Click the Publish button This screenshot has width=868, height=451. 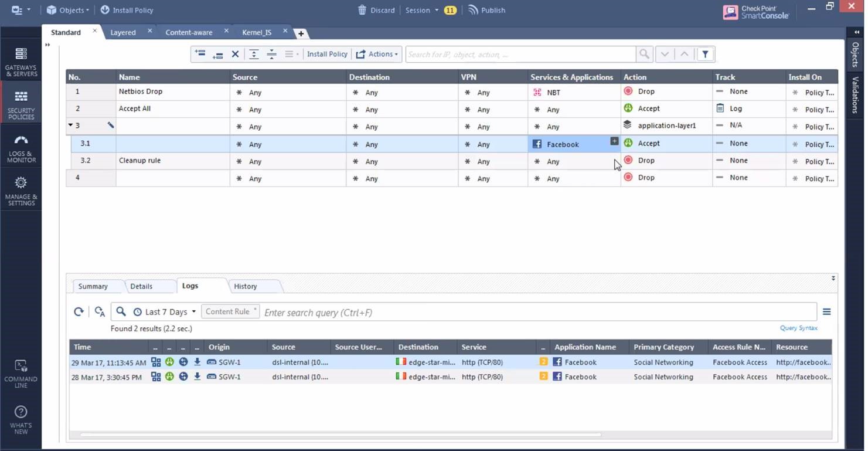tap(486, 10)
